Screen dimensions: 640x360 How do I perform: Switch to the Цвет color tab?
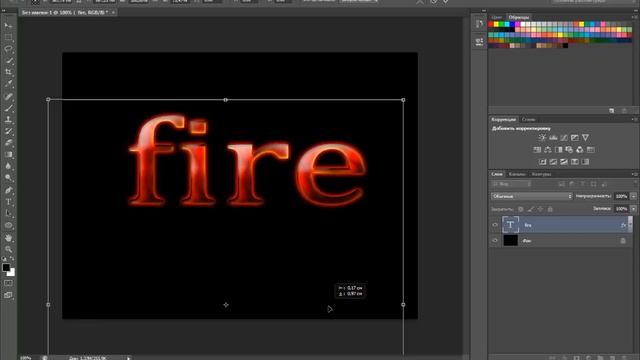click(x=497, y=17)
